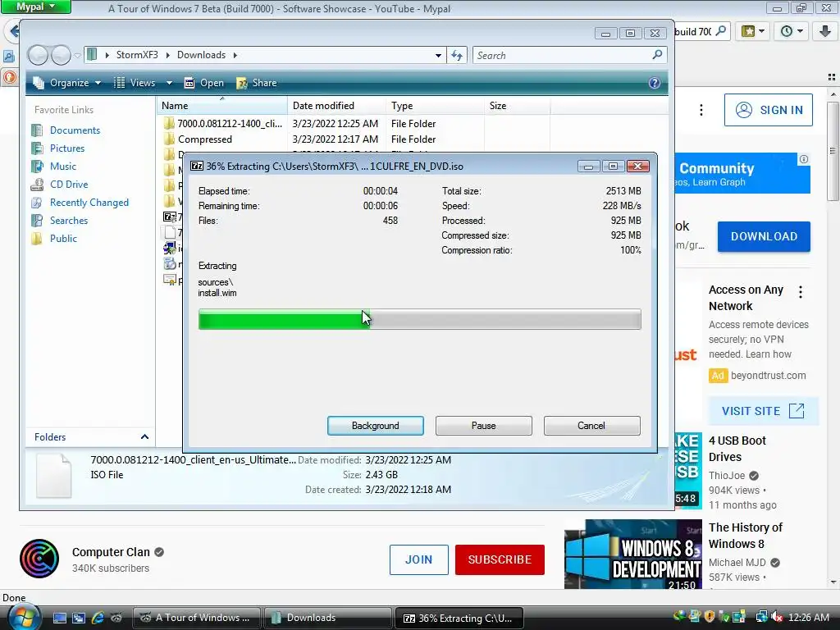Click the Compressed folder icon

coord(169,139)
